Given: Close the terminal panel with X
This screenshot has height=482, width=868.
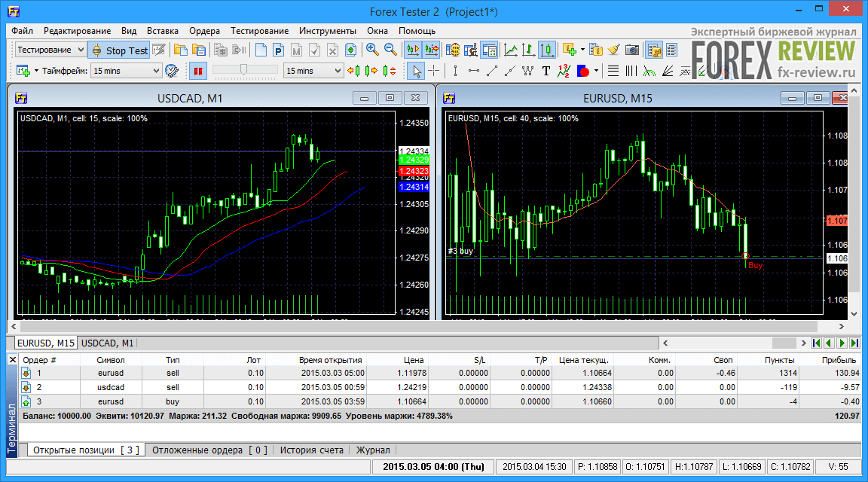Looking at the screenshot, I should coord(13,360).
